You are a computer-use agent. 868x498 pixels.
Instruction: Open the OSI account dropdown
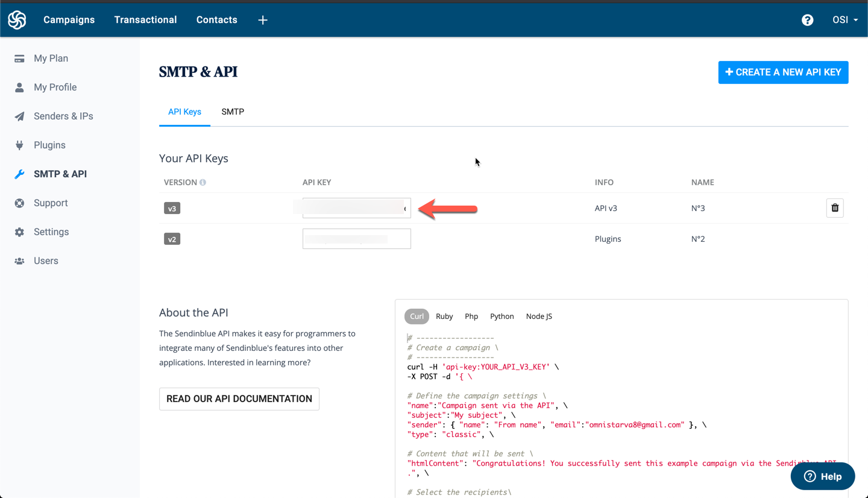click(845, 20)
